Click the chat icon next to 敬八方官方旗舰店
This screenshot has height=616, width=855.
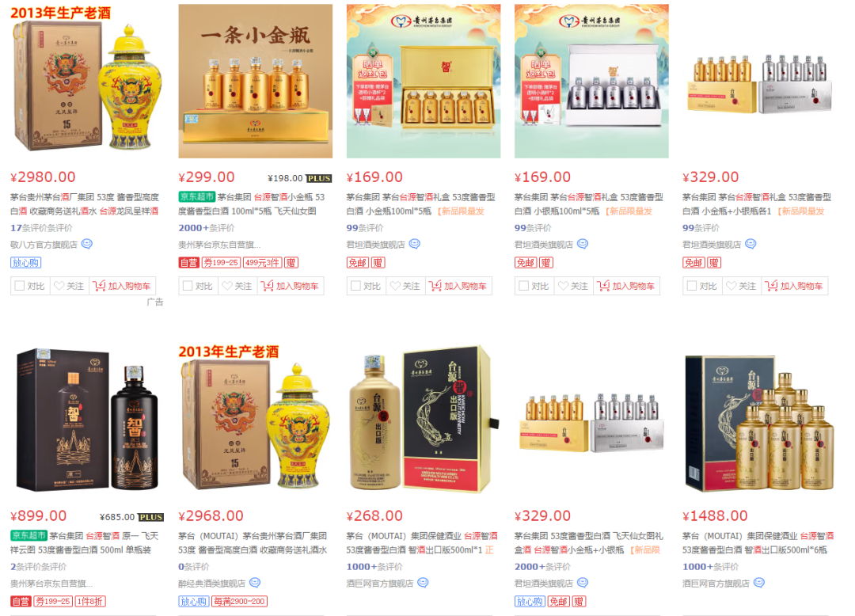point(87,244)
